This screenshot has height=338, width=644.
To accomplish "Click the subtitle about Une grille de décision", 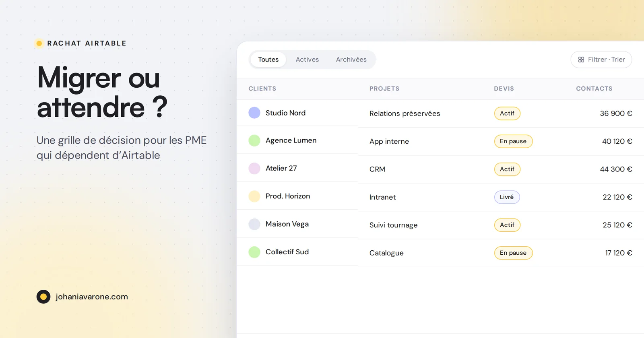I will point(122,148).
